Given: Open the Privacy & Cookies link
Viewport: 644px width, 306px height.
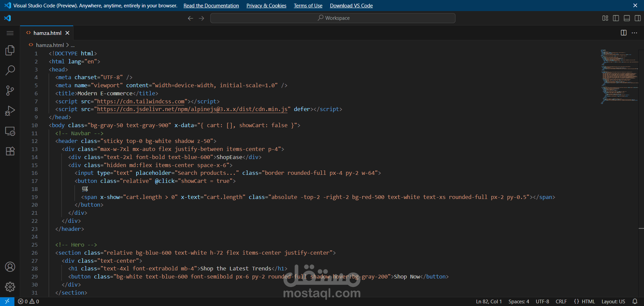Looking at the screenshot, I should pos(266,6).
